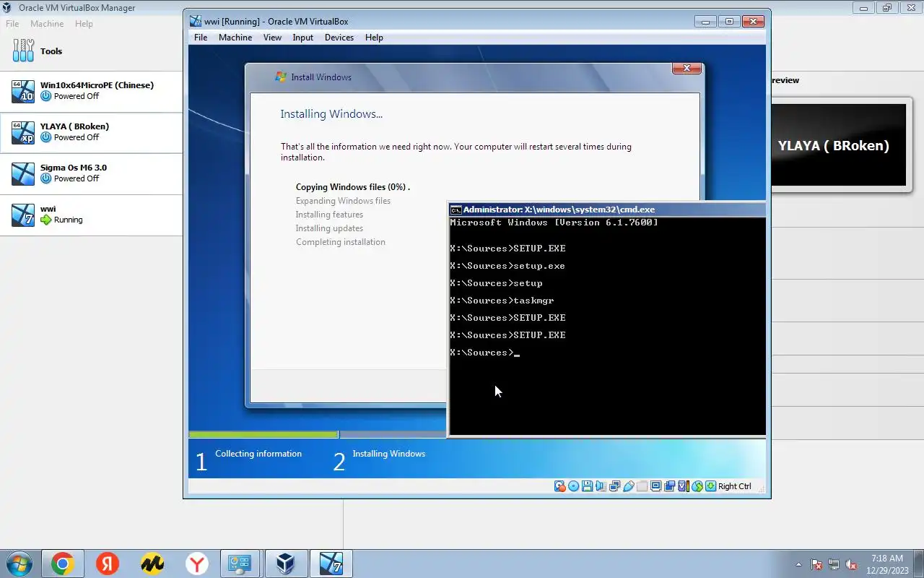This screenshot has height=578, width=924.
Task: Click the cmd.exe title bar system icon
Action: tap(456, 210)
